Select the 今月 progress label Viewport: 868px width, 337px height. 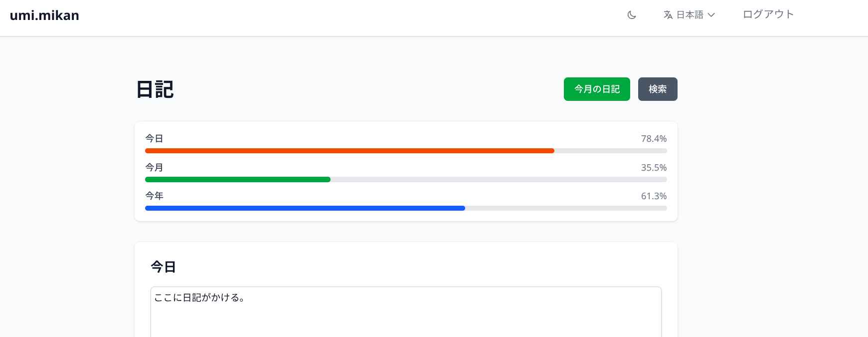[154, 168]
